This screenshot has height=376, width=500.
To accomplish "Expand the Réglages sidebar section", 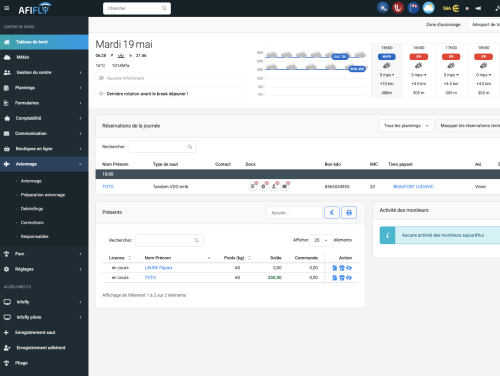I will [44, 269].
